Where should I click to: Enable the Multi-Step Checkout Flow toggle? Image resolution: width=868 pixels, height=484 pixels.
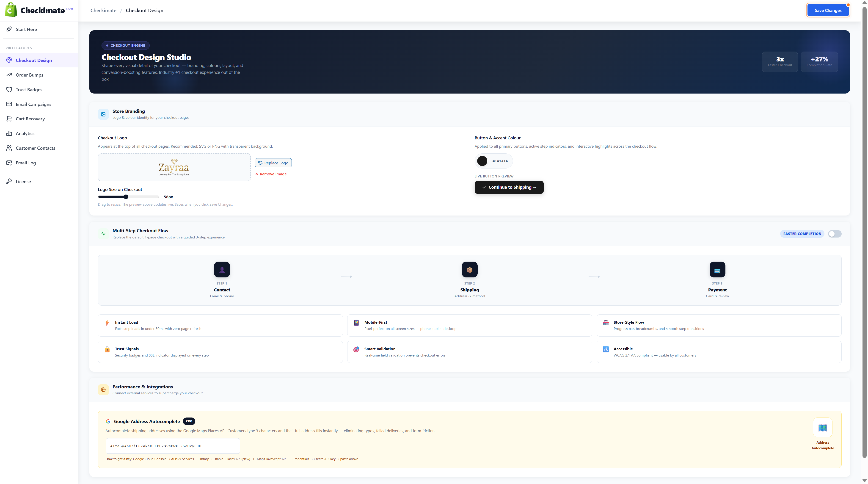coord(835,234)
